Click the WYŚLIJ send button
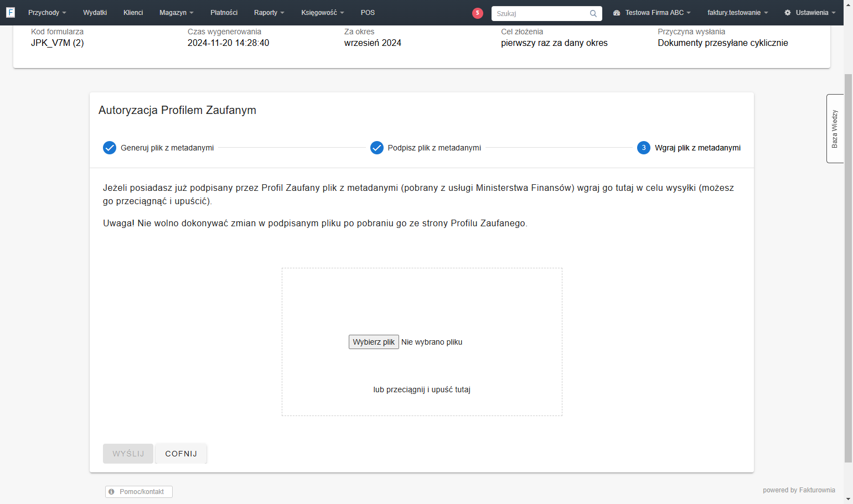 [128, 454]
